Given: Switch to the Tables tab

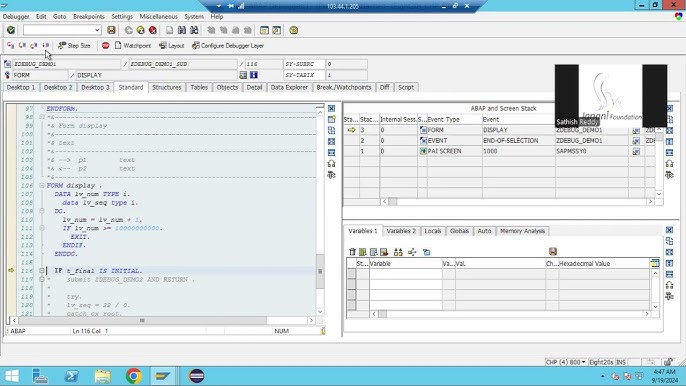Looking at the screenshot, I should click(199, 87).
